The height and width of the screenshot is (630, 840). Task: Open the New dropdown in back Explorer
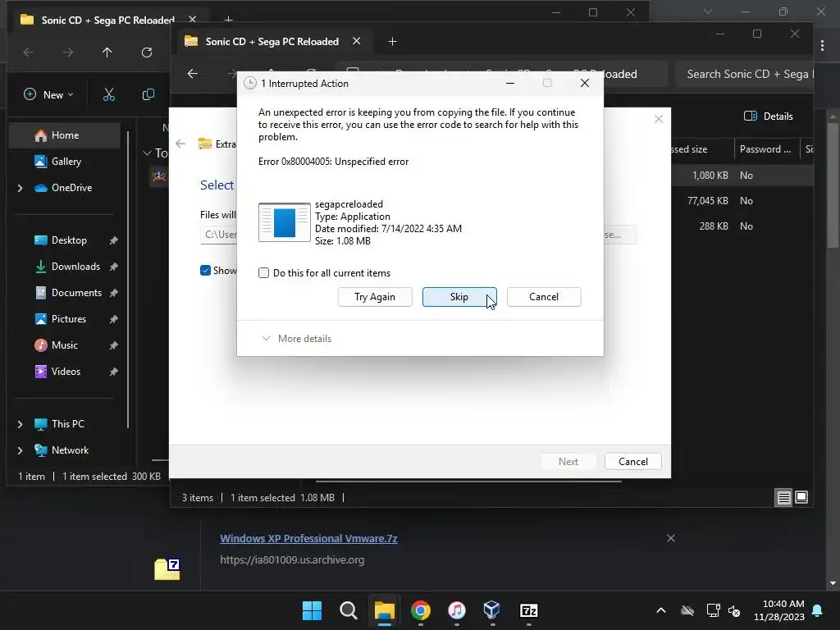coord(48,95)
